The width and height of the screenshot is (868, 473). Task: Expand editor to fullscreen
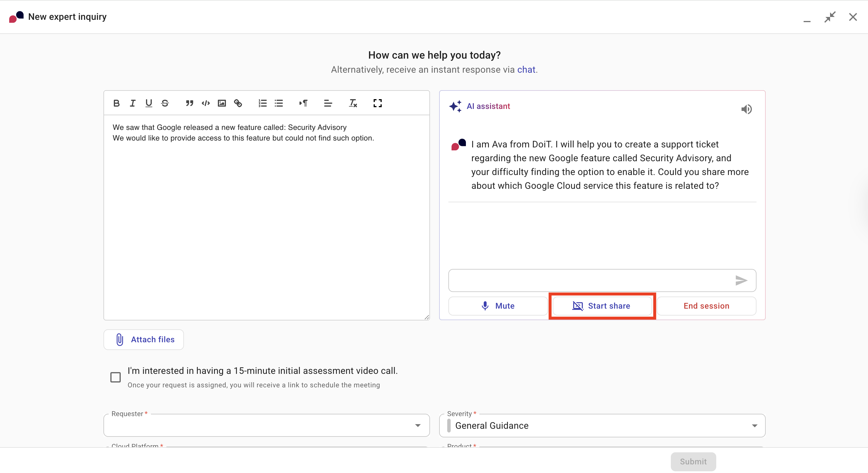pyautogui.click(x=377, y=103)
